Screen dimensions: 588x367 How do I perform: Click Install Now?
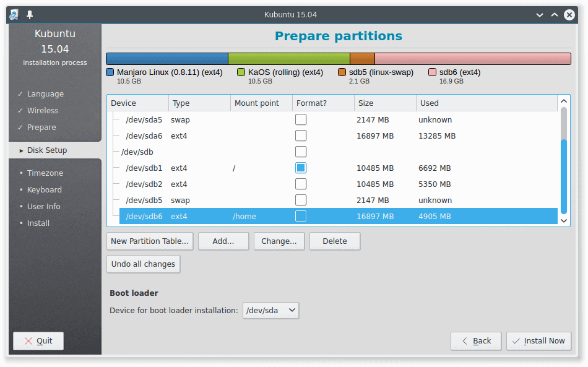click(x=539, y=341)
